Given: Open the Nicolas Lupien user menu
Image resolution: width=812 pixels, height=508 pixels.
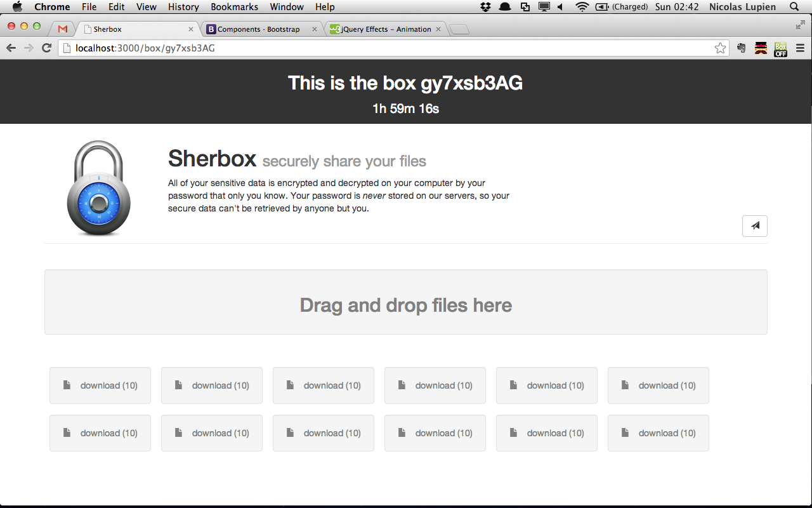Looking at the screenshot, I should coord(742,7).
